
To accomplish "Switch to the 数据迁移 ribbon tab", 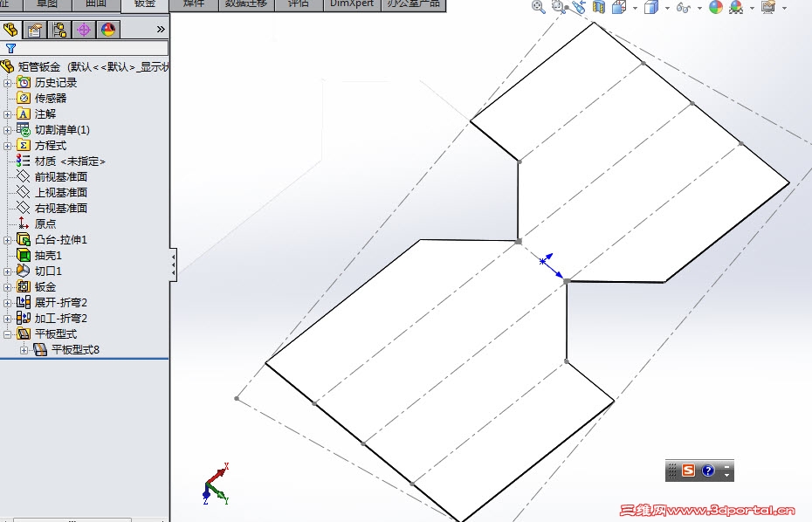I will tap(246, 4).
